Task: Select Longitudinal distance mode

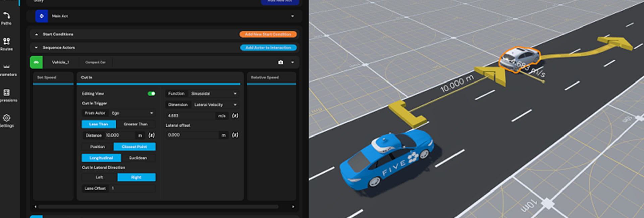Action: coord(101,158)
